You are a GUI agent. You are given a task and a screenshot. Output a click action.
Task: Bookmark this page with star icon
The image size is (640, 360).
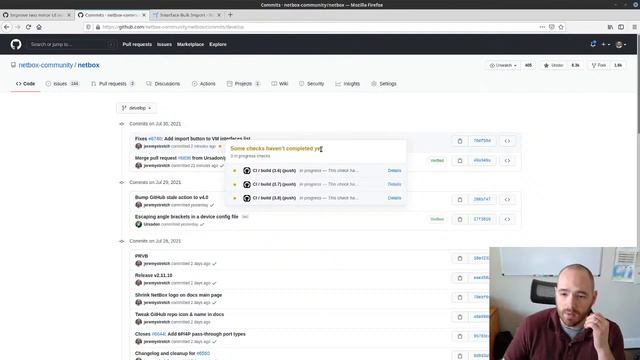coord(561,27)
